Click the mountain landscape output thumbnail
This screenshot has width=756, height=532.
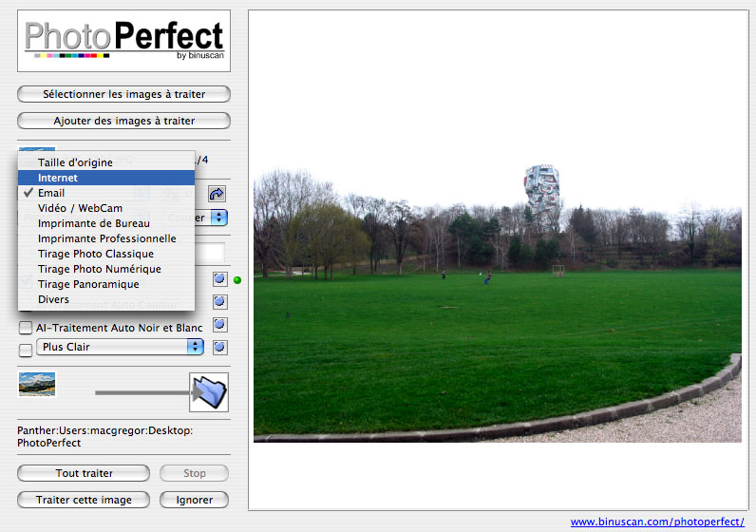tap(37, 384)
